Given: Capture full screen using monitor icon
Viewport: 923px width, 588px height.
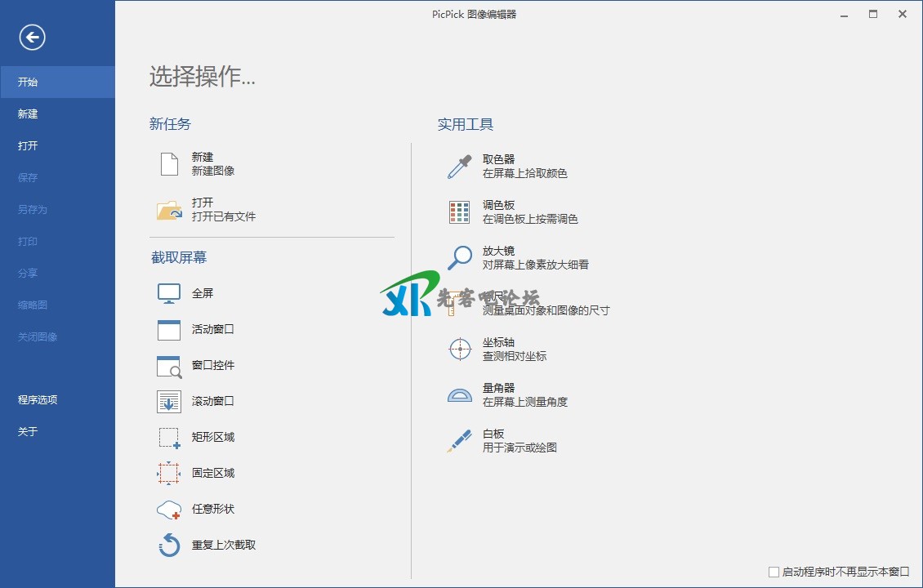Looking at the screenshot, I should pyautogui.click(x=169, y=294).
